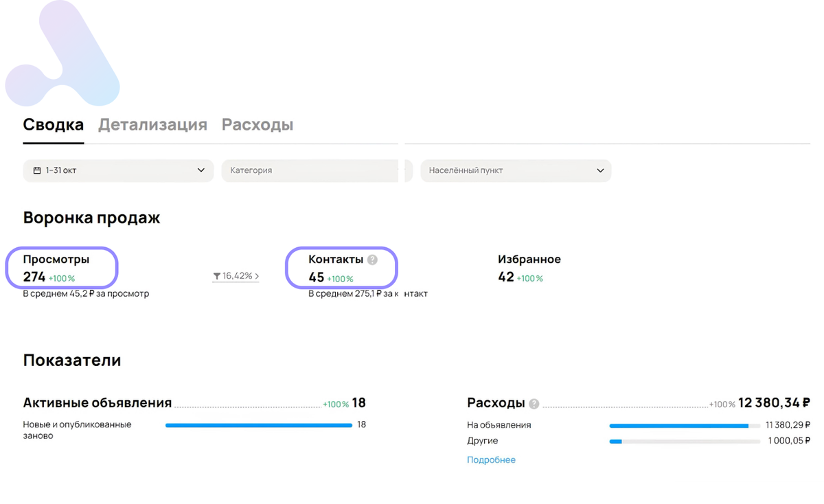824x504 pixels.
Task: Click the 11 380,29 ₽ amount
Action: (788, 425)
